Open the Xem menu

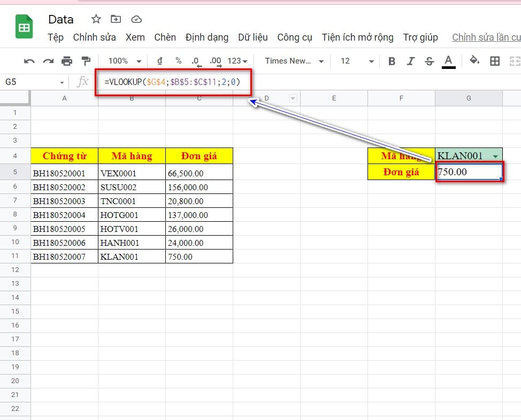click(x=135, y=37)
